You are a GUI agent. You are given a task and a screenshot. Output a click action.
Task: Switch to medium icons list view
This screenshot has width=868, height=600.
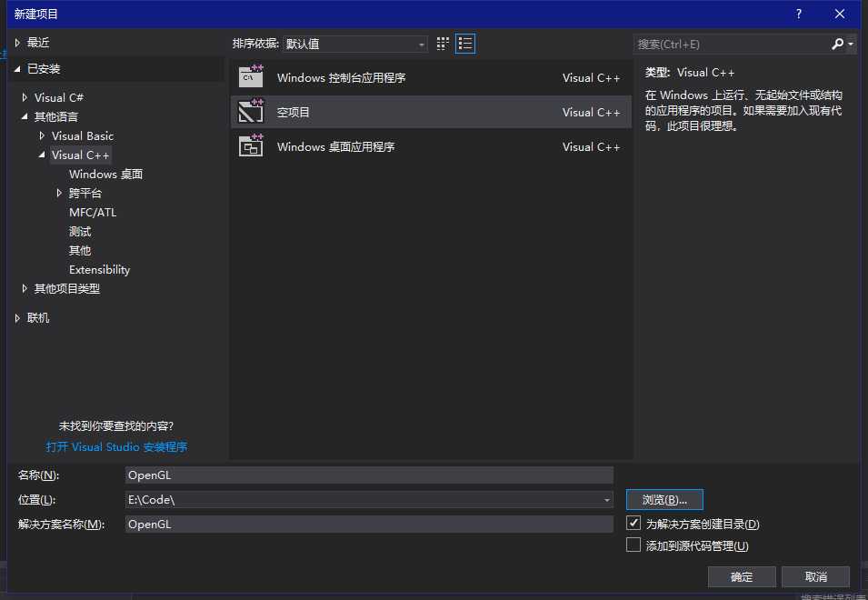pos(465,44)
